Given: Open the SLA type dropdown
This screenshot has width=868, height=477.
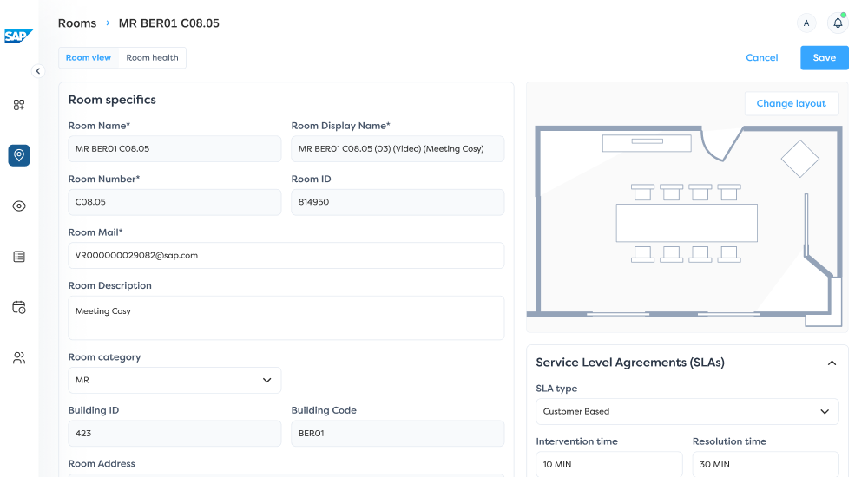Looking at the screenshot, I should (687, 412).
